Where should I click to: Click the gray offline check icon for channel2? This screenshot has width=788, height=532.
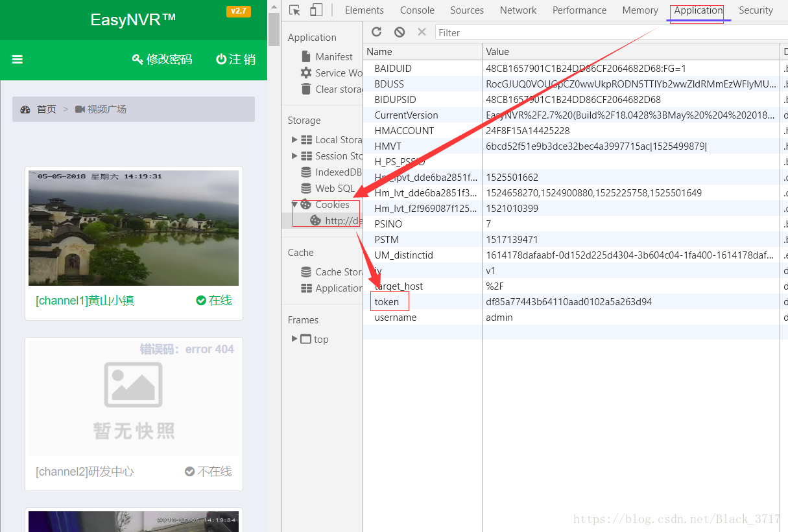[x=189, y=471]
